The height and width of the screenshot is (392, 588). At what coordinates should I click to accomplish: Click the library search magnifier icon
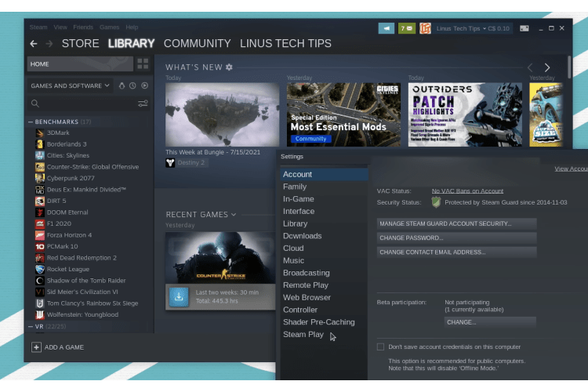(35, 103)
